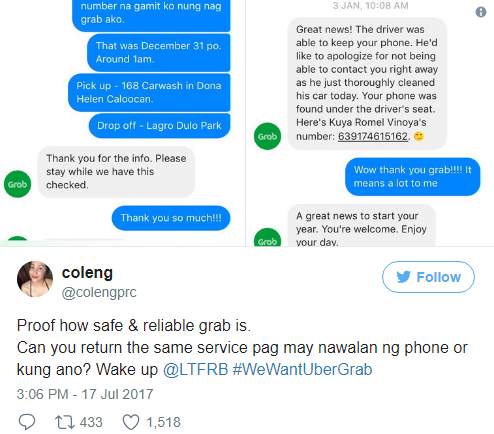494x434 pixels.
Task: Click the reply speech bubble icon
Action: coord(26,422)
